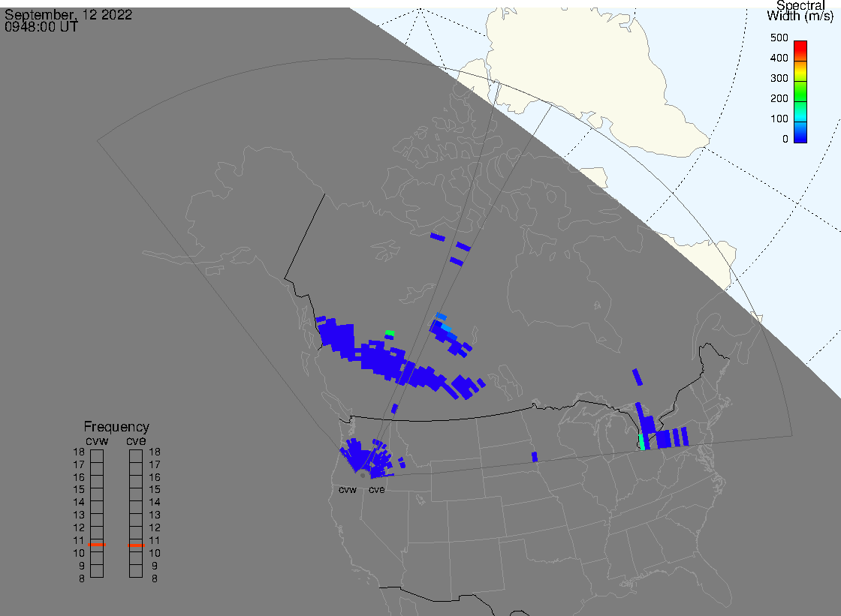The width and height of the screenshot is (841, 616).
Task: Click the 'Frequency' legend heading
Action: tap(116, 427)
